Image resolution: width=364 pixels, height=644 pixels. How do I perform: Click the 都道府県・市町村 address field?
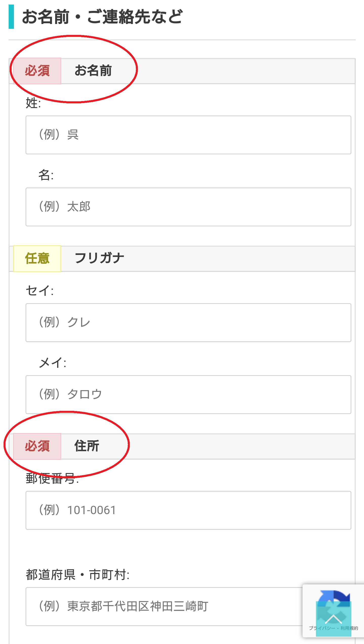[x=164, y=607]
